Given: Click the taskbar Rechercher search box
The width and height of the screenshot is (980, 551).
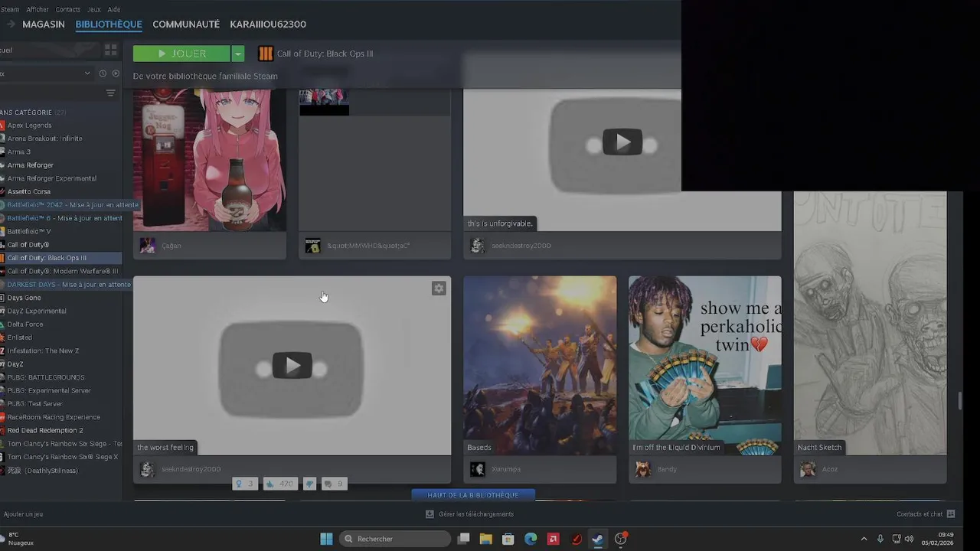Looking at the screenshot, I should click(x=394, y=539).
